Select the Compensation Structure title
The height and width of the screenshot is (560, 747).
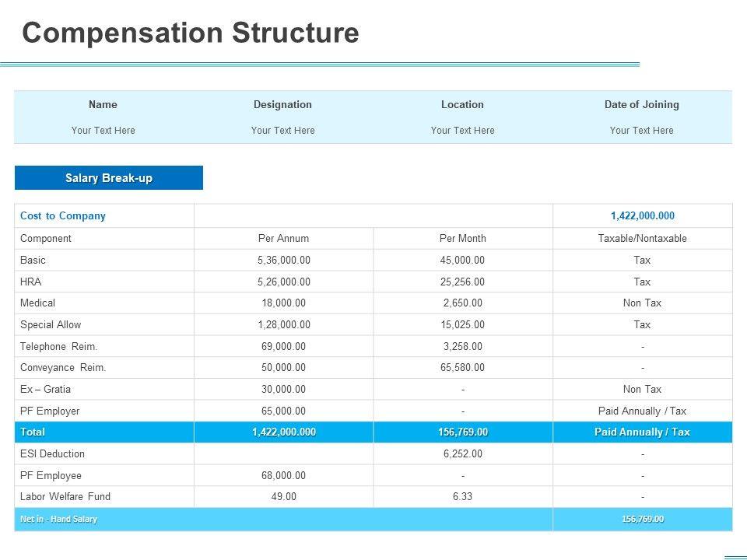click(191, 33)
